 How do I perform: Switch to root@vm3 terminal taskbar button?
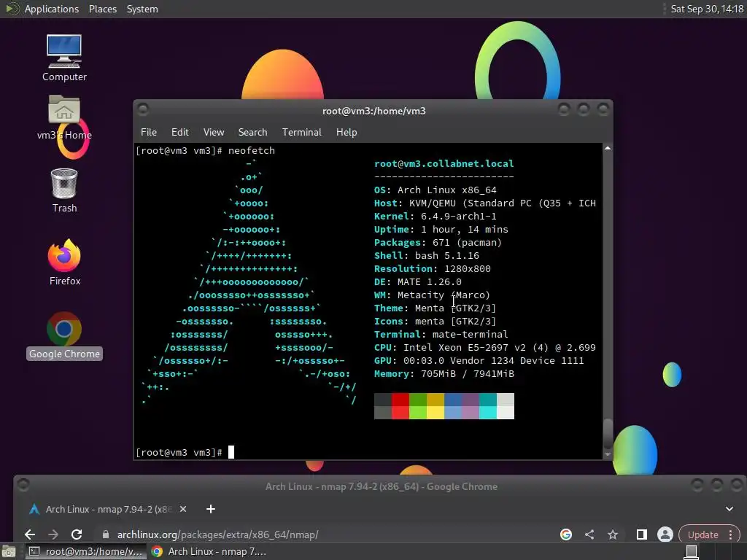[86, 551]
